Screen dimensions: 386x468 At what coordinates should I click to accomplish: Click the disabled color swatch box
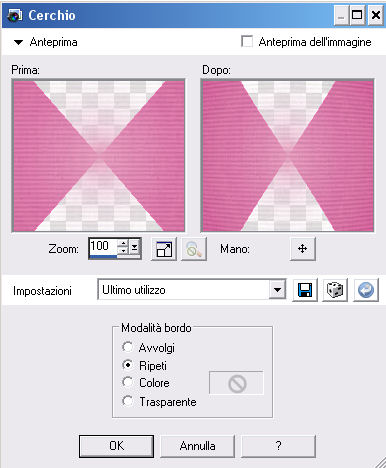[x=236, y=383]
